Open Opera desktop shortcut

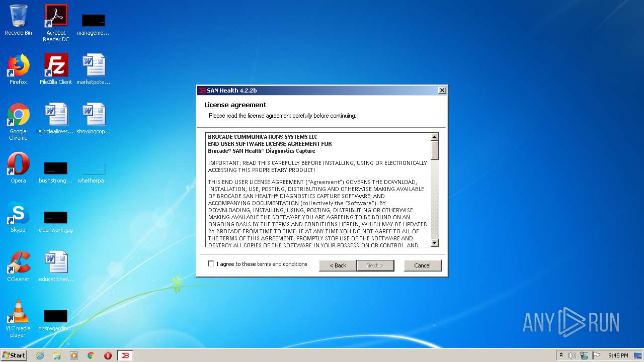pos(18,168)
